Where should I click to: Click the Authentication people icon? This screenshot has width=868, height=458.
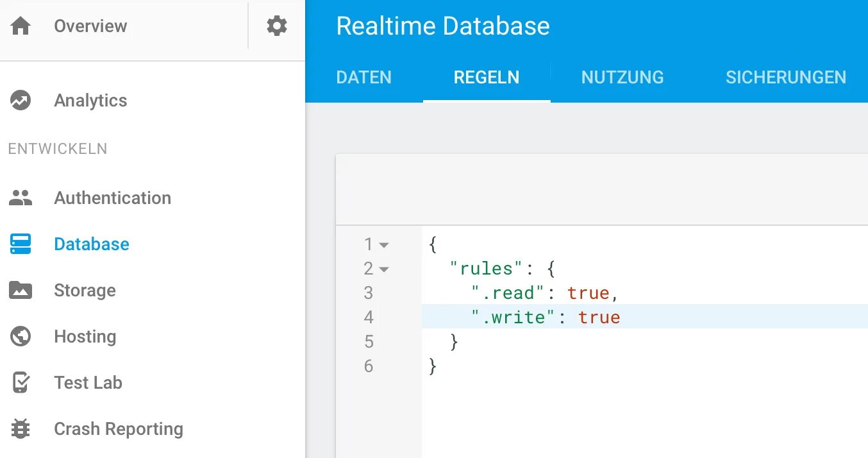click(21, 198)
